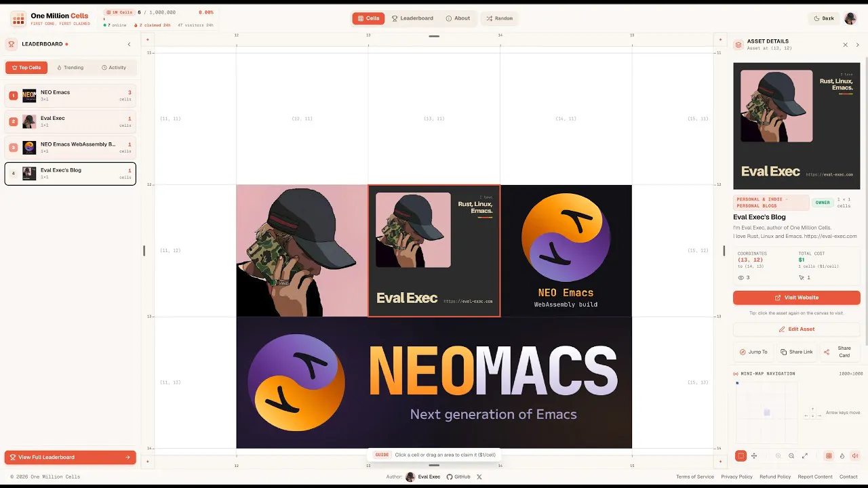Select the Eval Exec's Blog leaderboard entry
Image resolution: width=868 pixels, height=488 pixels.
(71, 174)
